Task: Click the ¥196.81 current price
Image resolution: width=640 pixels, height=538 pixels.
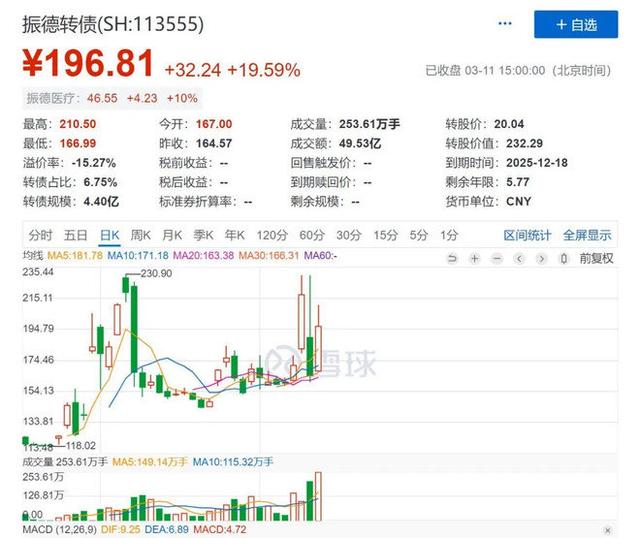Action: [88, 63]
